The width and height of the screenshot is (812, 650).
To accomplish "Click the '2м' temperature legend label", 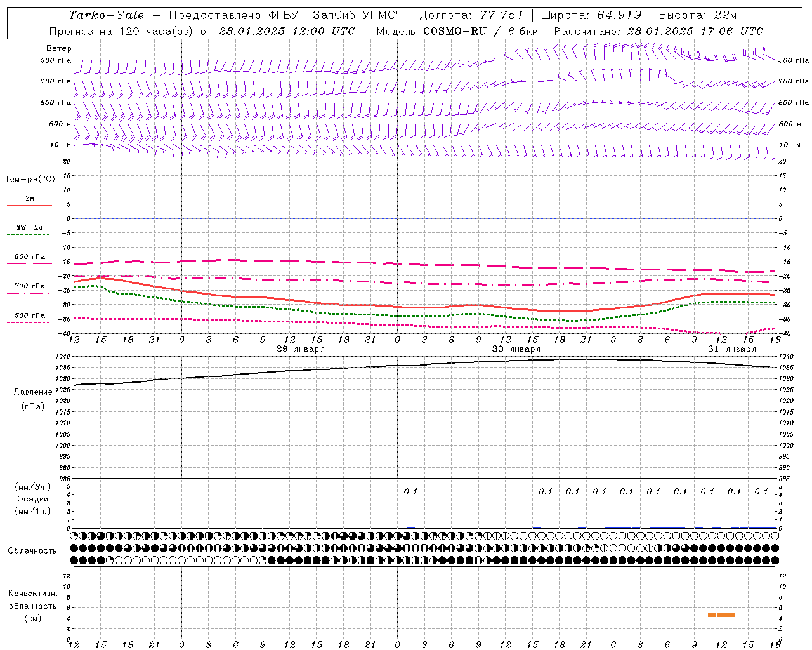I will pyautogui.click(x=30, y=199).
